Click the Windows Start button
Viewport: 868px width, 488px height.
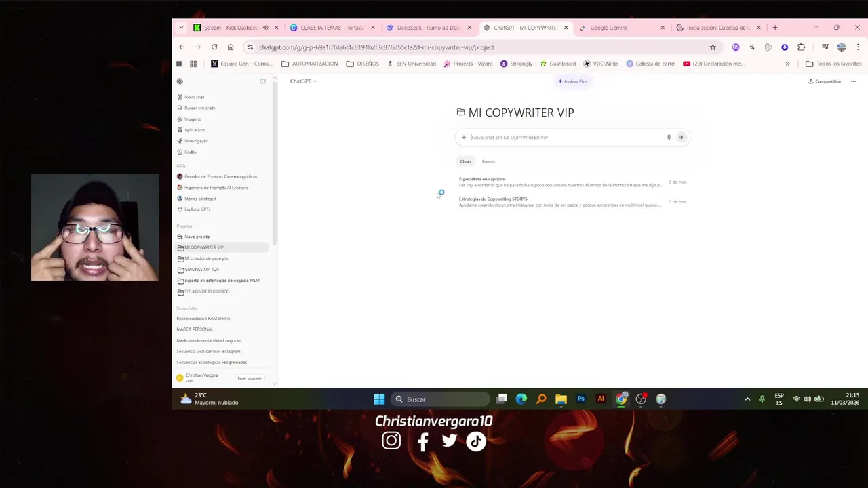click(379, 399)
